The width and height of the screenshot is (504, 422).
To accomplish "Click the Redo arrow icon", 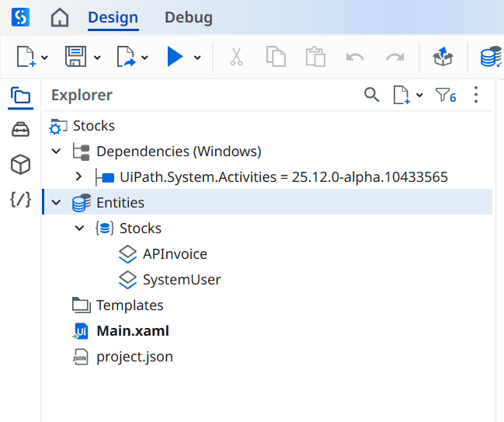I will (395, 58).
